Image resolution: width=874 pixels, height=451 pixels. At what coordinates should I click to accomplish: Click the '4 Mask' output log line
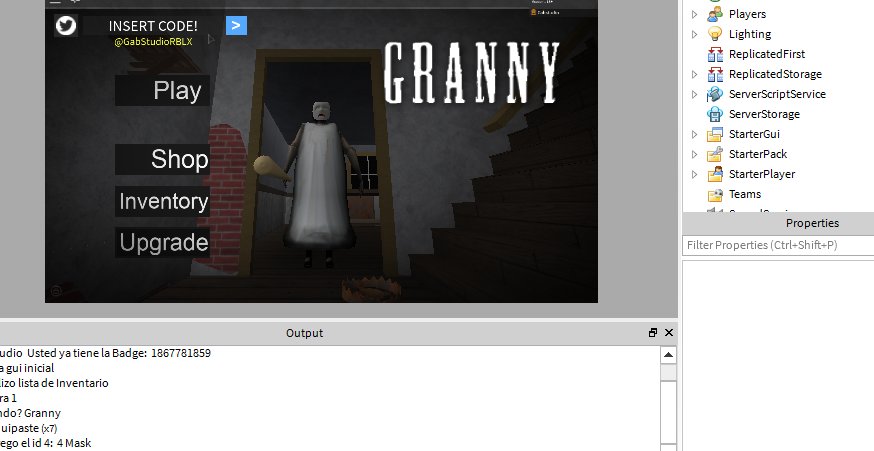pyautogui.click(x=46, y=443)
